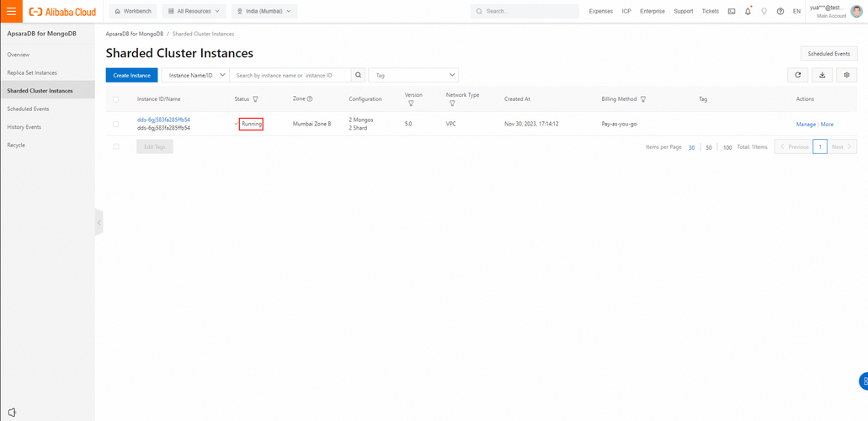
Task: Open the notifications bell
Action: [x=748, y=11]
